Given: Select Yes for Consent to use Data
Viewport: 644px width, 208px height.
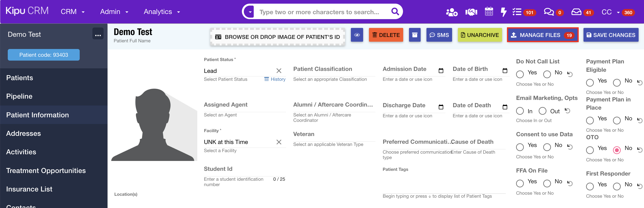Looking at the screenshot, I should 520,147.
